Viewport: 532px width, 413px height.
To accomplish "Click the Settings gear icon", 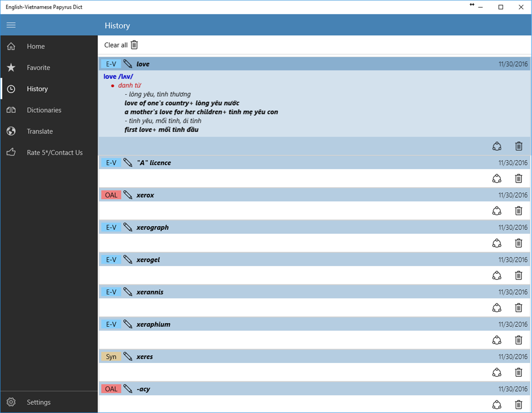I will [x=11, y=402].
